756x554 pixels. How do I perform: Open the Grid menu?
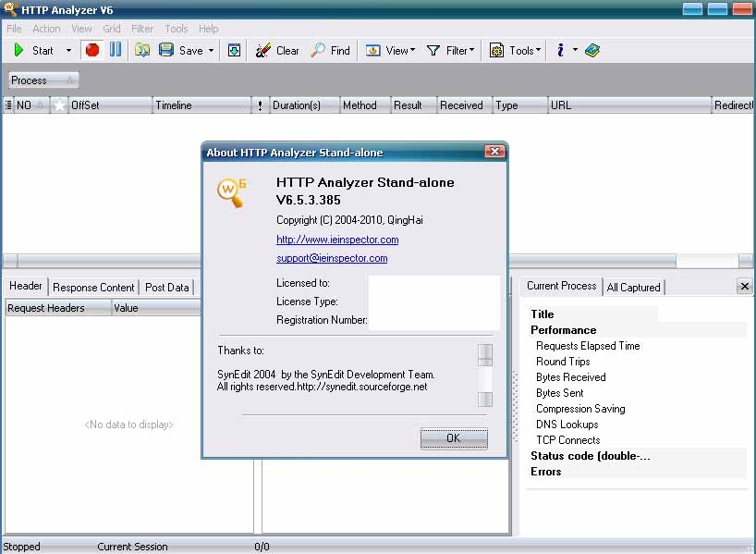point(112,29)
